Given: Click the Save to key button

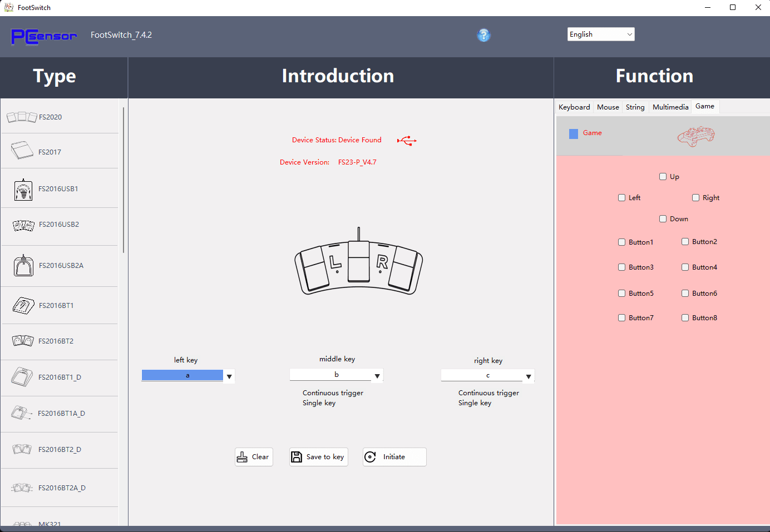Looking at the screenshot, I should [x=319, y=457].
